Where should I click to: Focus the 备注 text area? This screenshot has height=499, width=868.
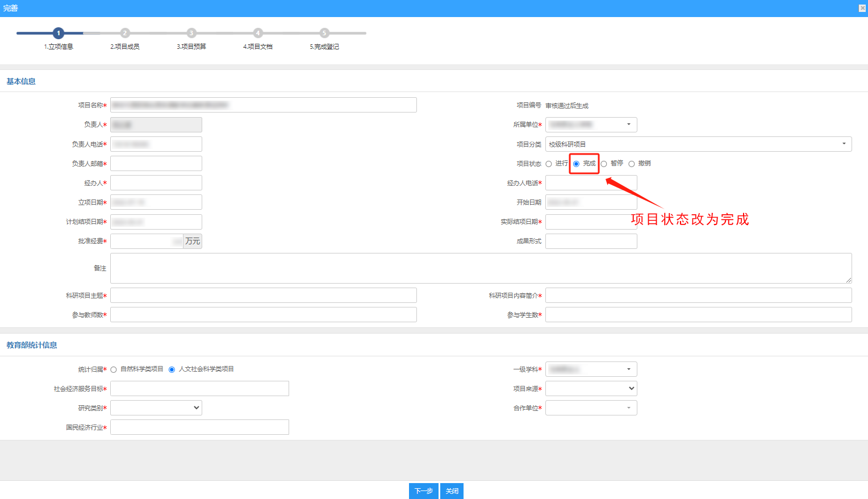point(481,268)
